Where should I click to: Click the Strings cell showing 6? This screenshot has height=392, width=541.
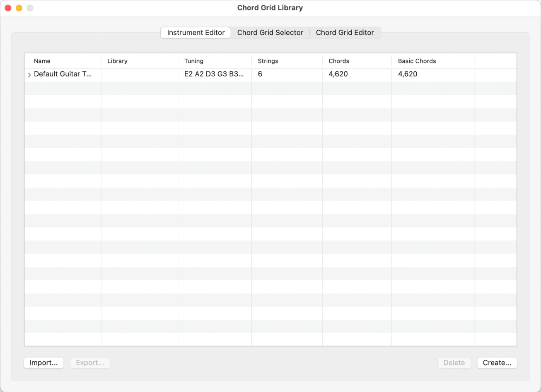tap(260, 75)
